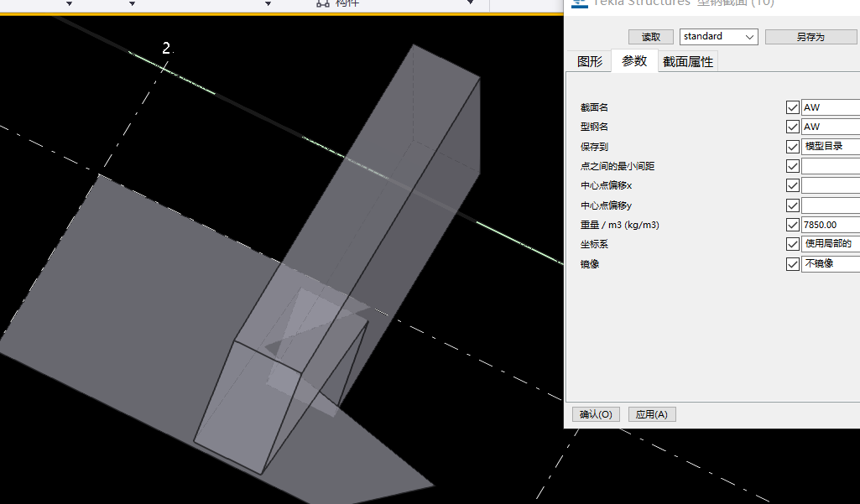
Task: Open the 保存到 模型目录 dropdown
Action: (831, 147)
